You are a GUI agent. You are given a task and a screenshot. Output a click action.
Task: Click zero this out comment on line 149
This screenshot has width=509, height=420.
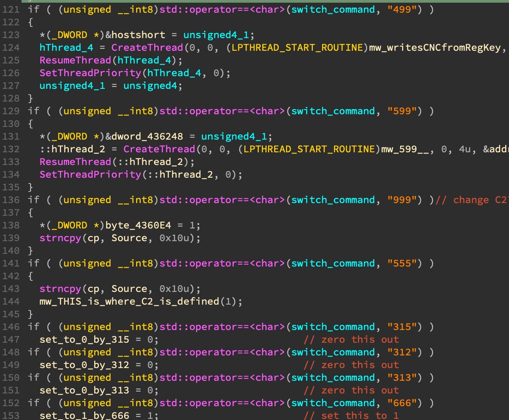351,365
